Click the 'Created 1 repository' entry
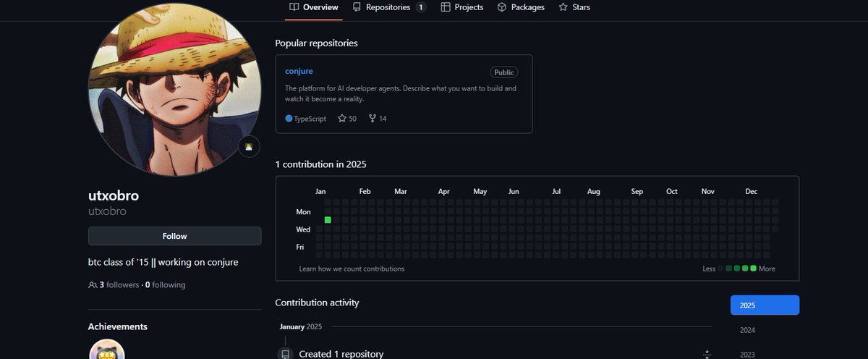 point(341,354)
